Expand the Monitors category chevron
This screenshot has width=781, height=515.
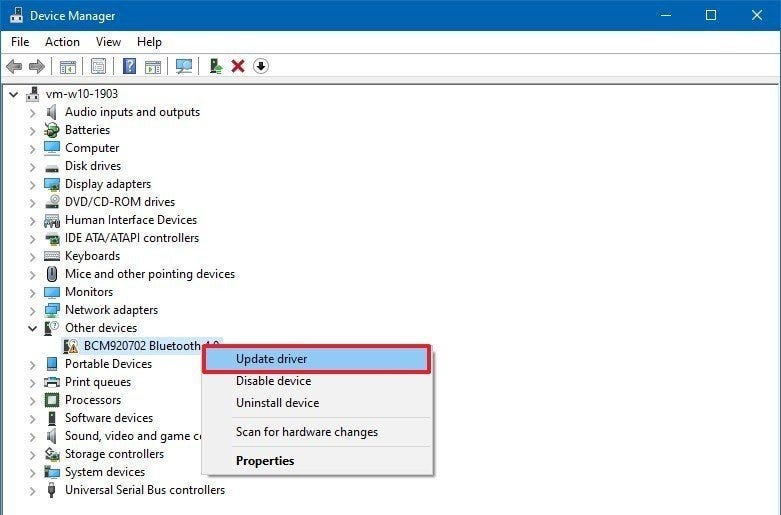pyautogui.click(x=32, y=292)
